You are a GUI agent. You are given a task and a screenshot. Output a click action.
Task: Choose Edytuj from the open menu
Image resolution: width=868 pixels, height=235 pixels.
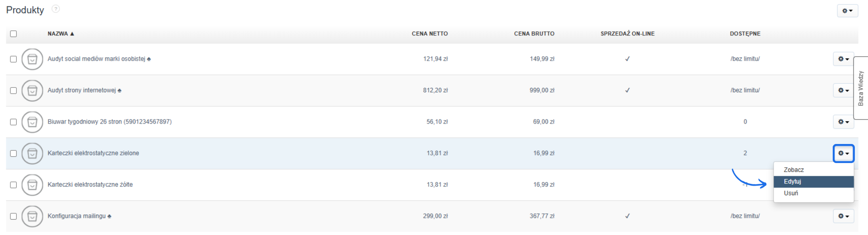click(793, 182)
